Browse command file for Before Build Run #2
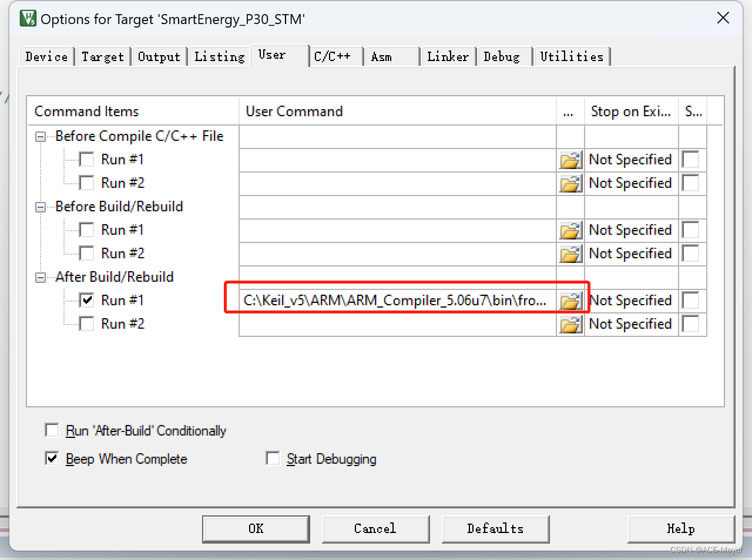Image resolution: width=752 pixels, height=560 pixels. click(570, 253)
